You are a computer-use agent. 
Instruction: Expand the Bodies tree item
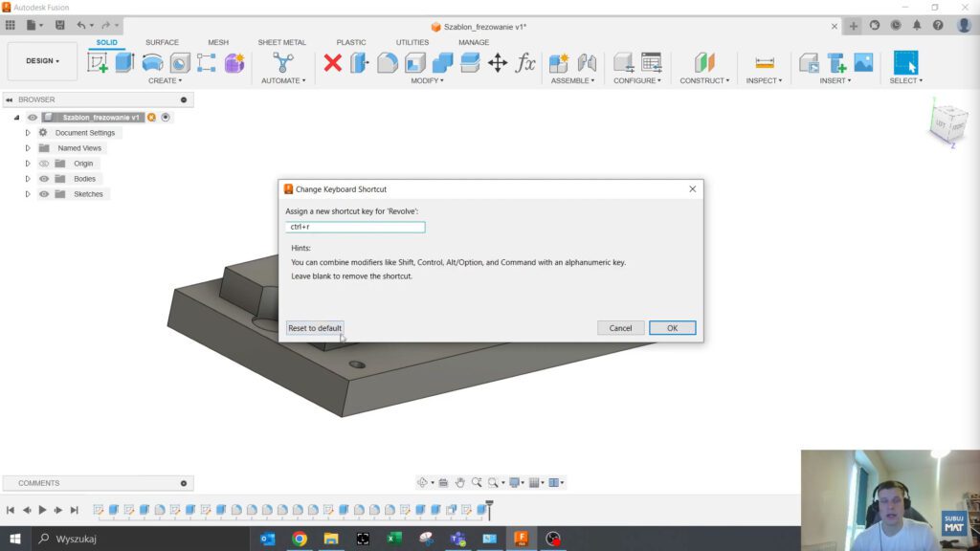[28, 179]
